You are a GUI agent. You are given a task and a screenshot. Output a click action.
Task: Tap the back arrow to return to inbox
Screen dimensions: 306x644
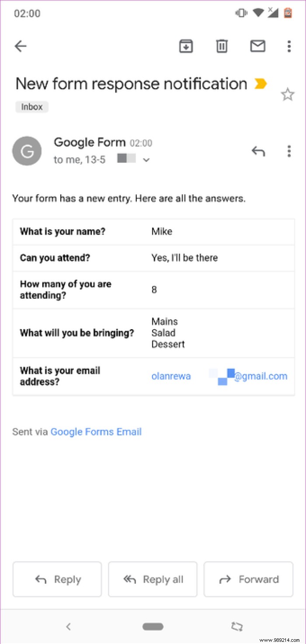pyautogui.click(x=21, y=46)
